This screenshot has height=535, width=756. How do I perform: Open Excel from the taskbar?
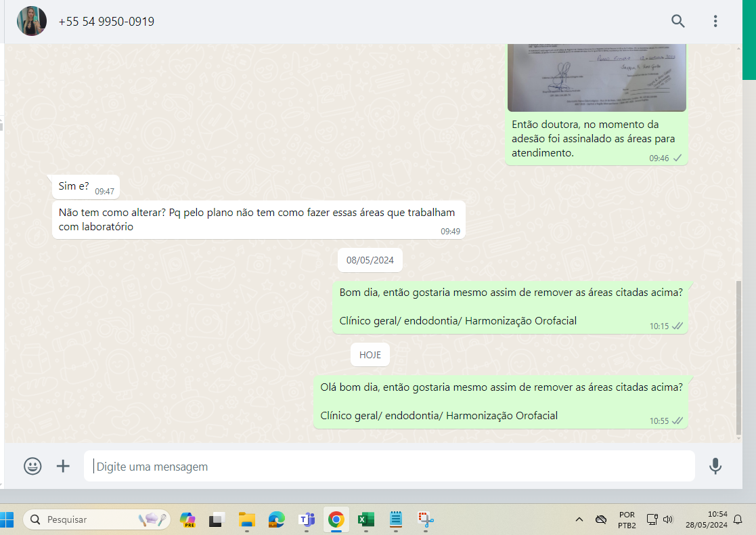click(366, 519)
